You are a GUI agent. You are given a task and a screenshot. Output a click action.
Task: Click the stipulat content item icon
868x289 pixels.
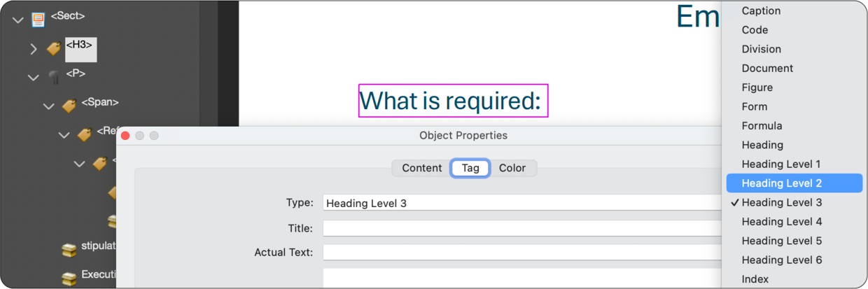pyautogui.click(x=69, y=250)
